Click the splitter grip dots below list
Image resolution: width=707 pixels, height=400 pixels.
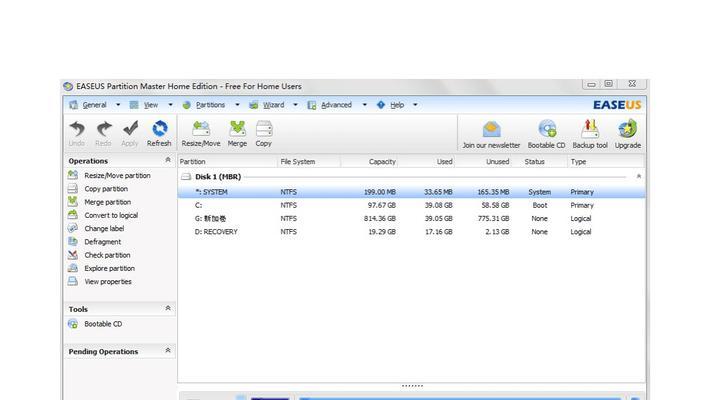412,386
